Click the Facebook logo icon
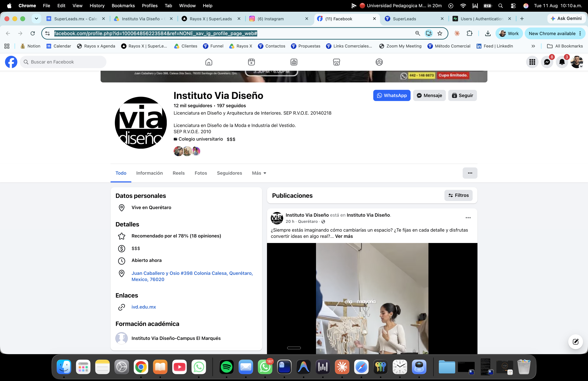 [11, 62]
